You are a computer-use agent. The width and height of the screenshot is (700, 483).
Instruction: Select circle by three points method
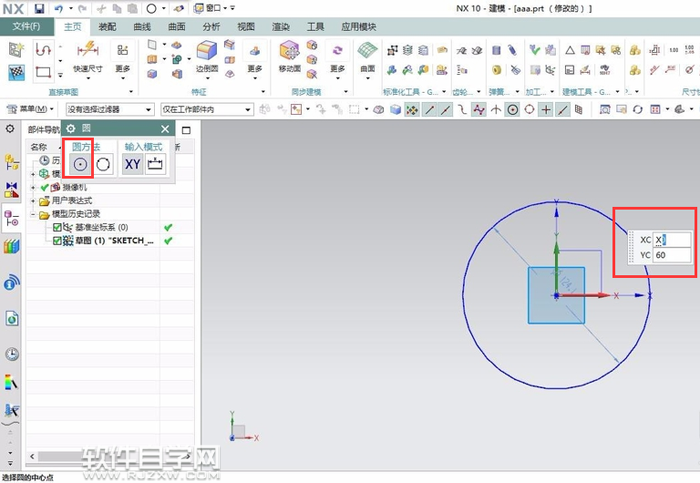click(102, 165)
